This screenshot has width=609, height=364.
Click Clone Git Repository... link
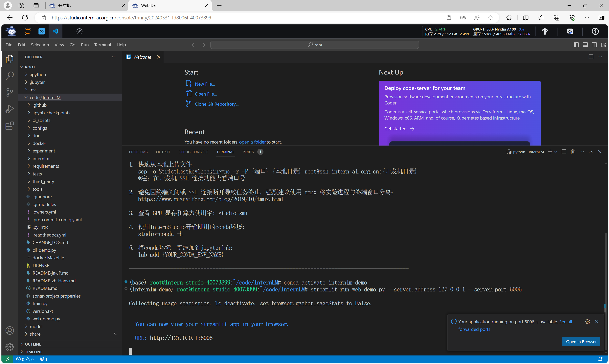[x=216, y=104]
